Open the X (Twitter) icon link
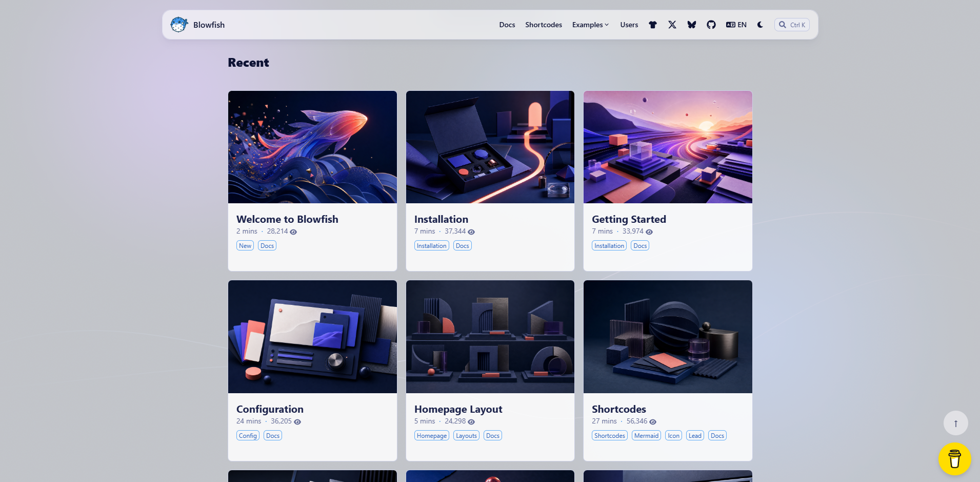The width and height of the screenshot is (980, 482). click(x=672, y=25)
